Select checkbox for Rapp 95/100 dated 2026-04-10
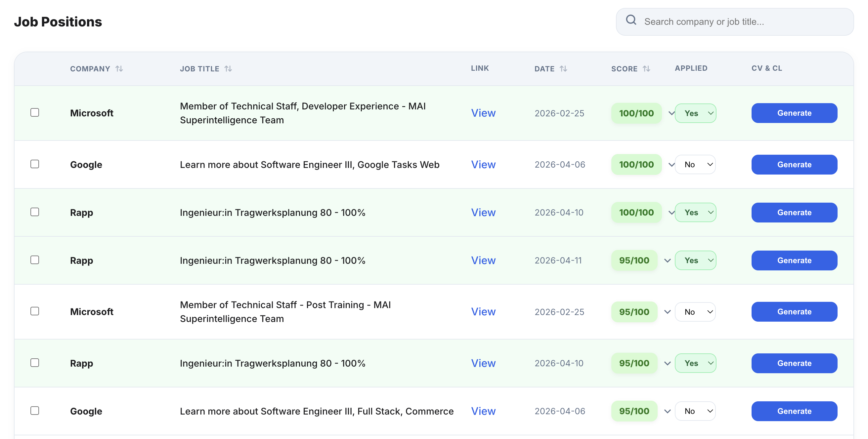The height and width of the screenshot is (439, 868). click(35, 363)
